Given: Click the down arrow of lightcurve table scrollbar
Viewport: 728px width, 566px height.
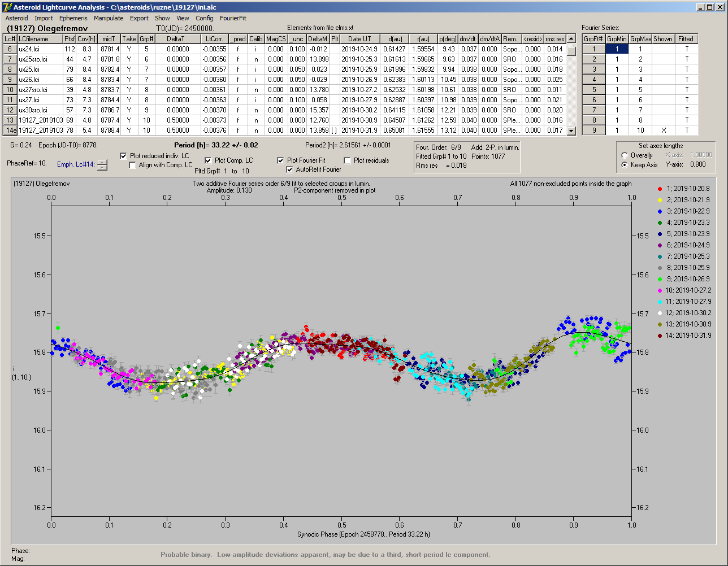Looking at the screenshot, I should [571, 130].
